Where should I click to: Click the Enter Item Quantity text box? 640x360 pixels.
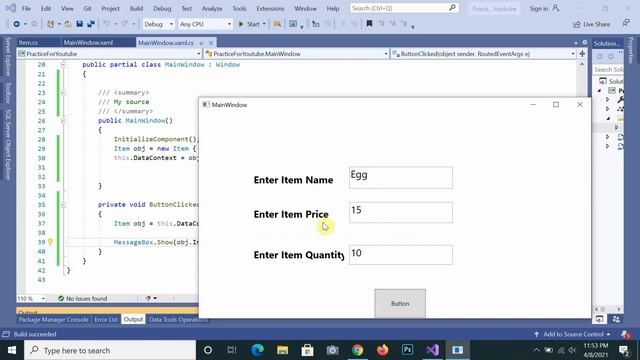tap(400, 255)
